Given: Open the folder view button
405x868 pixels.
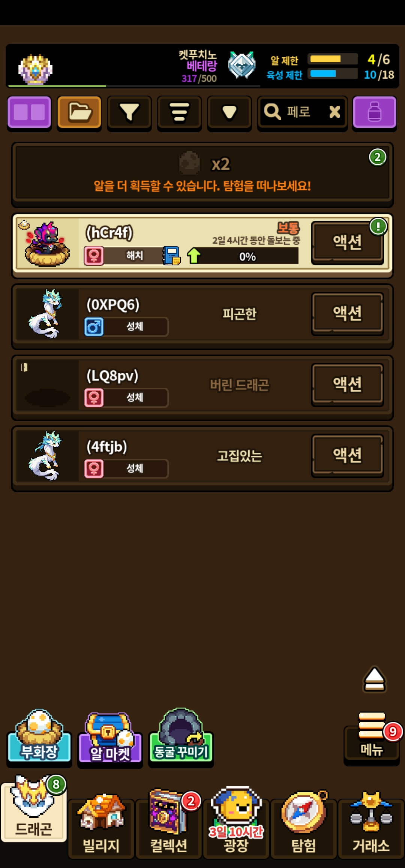Looking at the screenshot, I should (79, 112).
